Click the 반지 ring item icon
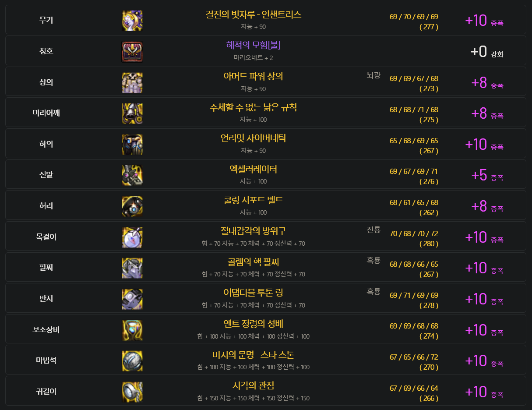The height and width of the screenshot is (410, 532). 132,299
